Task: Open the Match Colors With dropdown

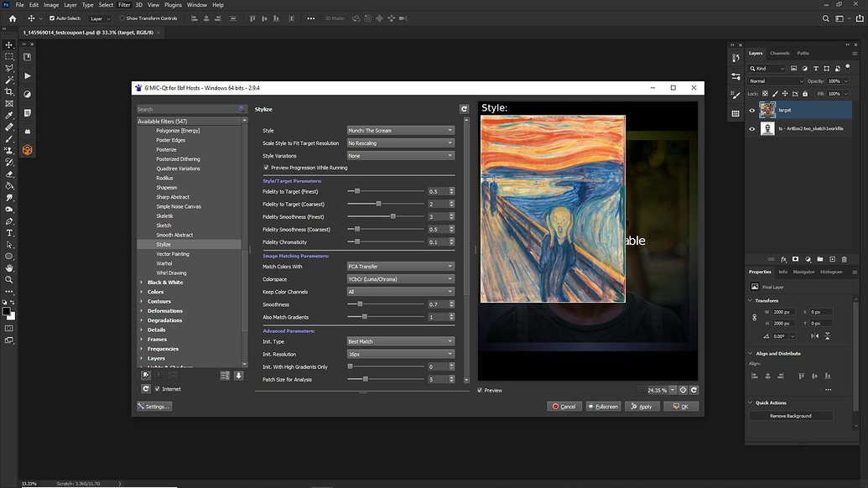Action: (400, 267)
